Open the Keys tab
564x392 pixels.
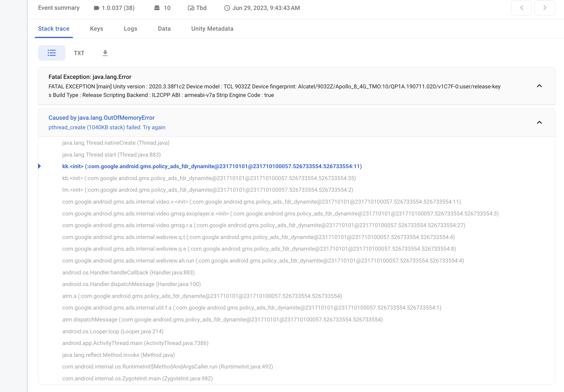click(96, 29)
